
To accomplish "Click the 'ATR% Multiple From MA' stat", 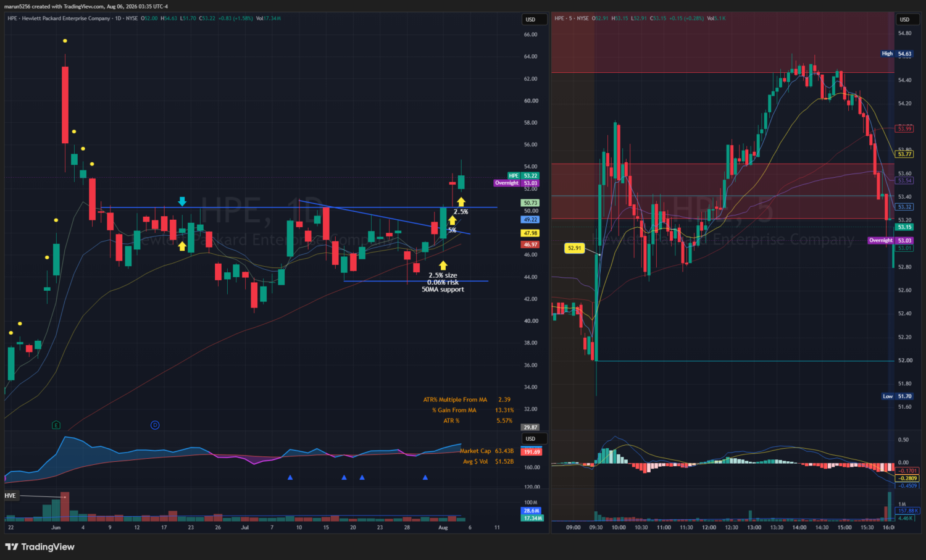I will point(467,400).
